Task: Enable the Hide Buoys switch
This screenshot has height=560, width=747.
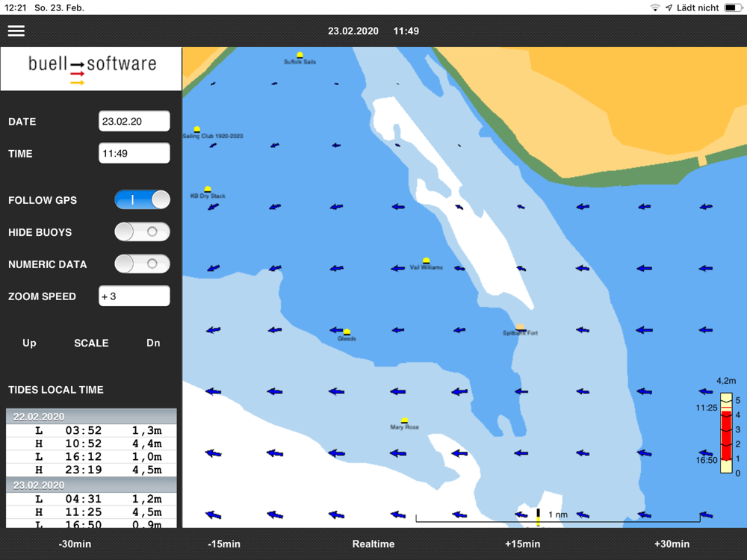Action: [142, 232]
